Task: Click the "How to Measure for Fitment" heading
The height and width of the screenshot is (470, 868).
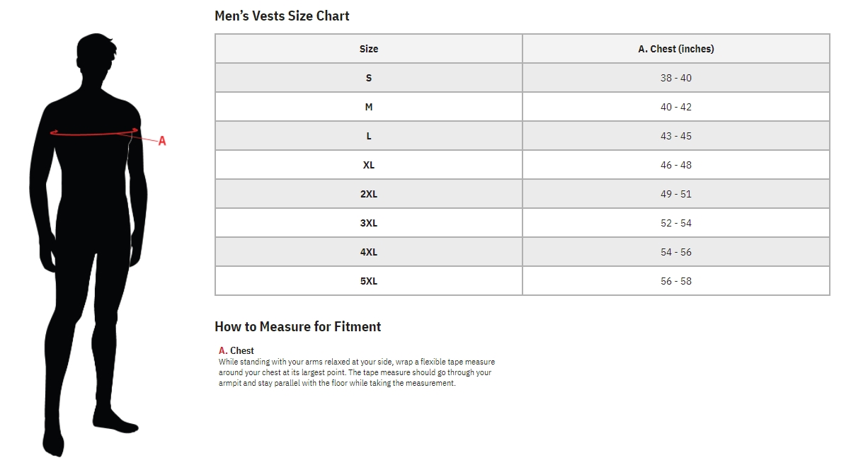Action: coord(297,326)
